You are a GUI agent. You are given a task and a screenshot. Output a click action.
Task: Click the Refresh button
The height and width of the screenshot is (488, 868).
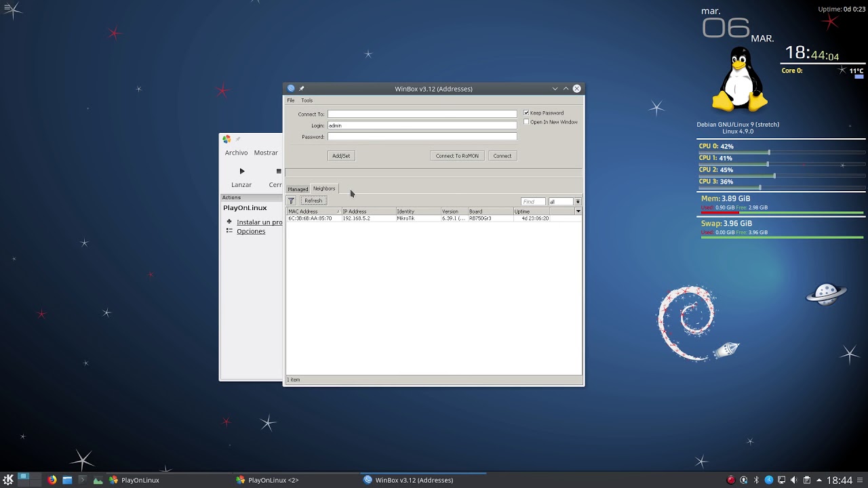tap(313, 201)
